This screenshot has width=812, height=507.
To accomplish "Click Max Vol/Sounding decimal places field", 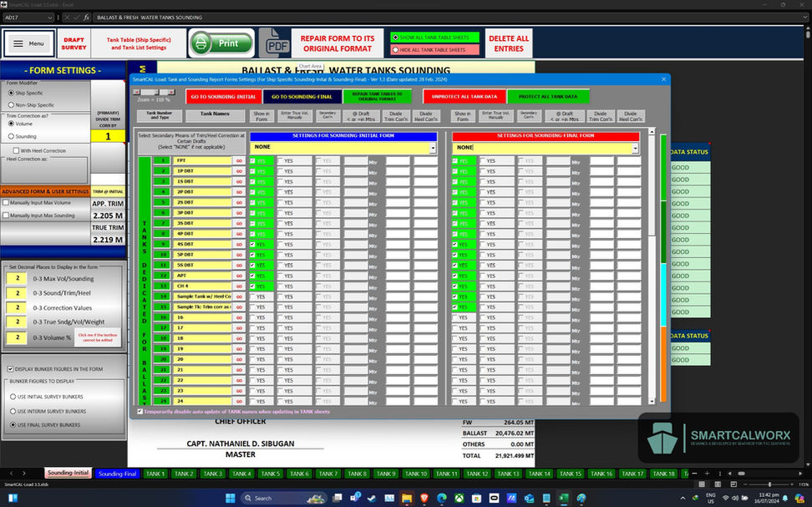I will pos(17,279).
